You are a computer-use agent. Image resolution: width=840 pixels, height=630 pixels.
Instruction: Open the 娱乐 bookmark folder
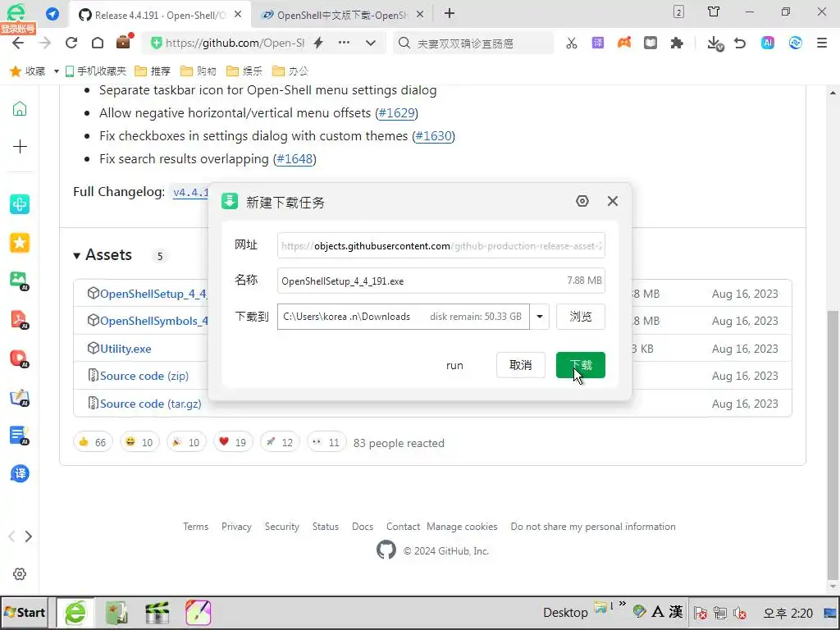[244, 71]
